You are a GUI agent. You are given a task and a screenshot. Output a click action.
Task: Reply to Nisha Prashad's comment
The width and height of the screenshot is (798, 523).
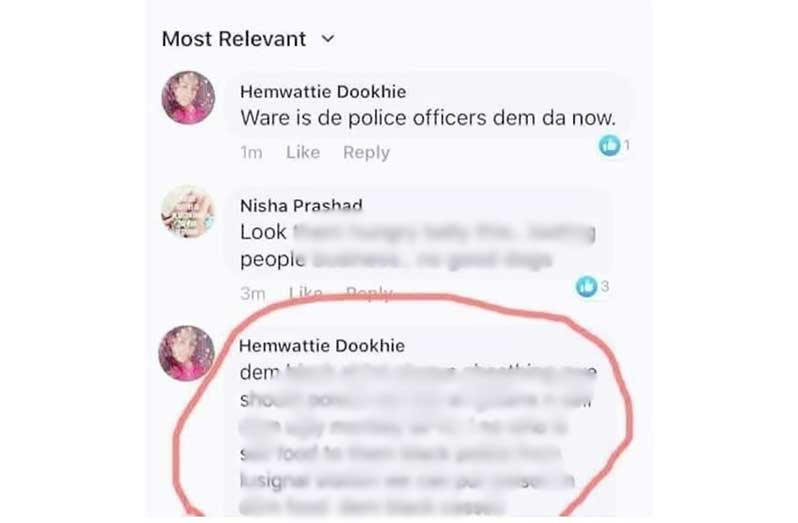369,294
